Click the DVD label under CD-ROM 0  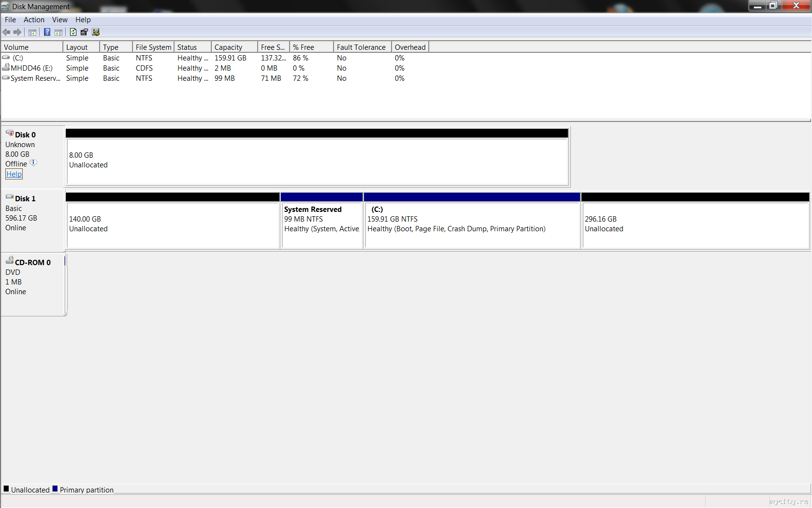click(13, 272)
